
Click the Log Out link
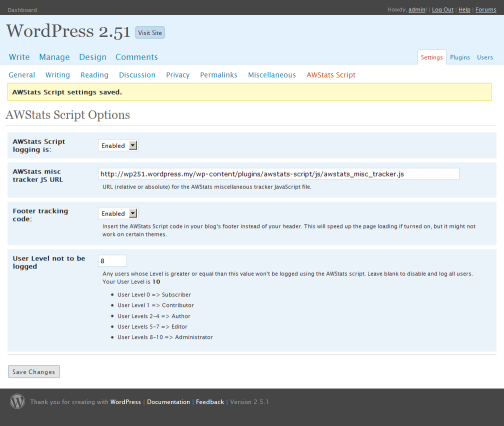pos(443,10)
